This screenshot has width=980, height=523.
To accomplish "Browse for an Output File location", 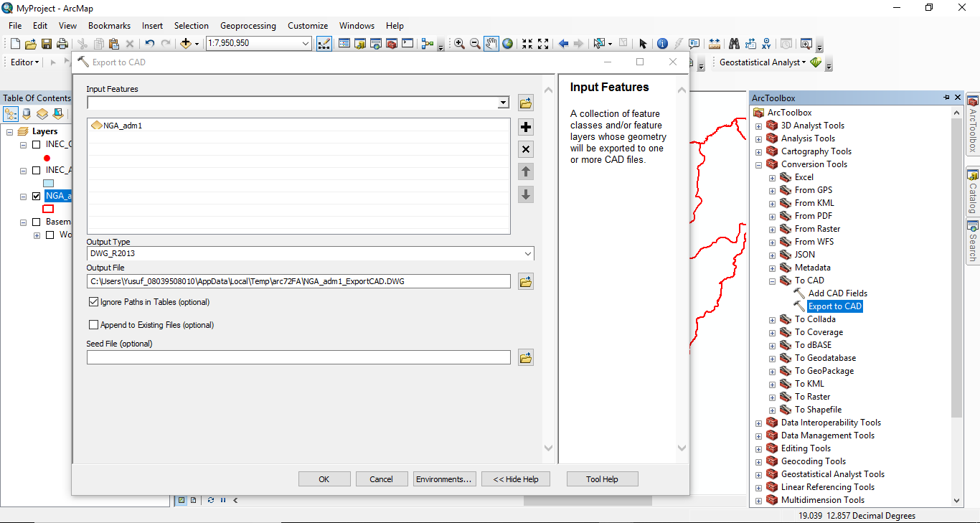I will tap(525, 281).
